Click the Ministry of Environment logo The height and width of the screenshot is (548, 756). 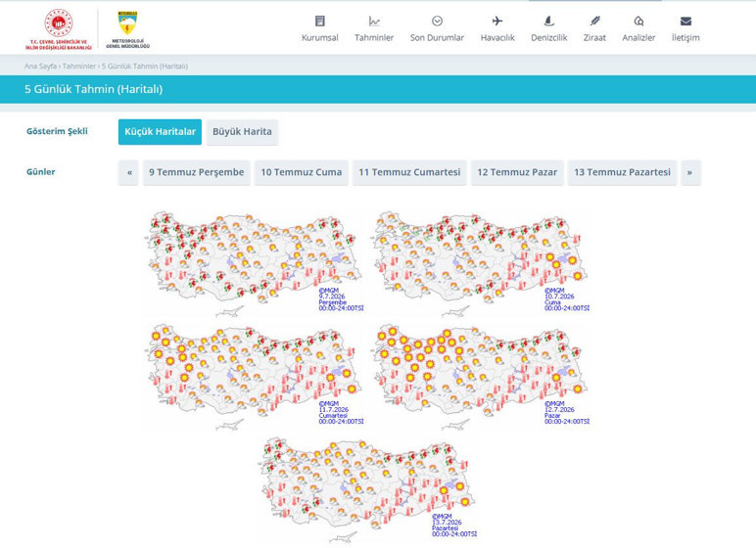point(59,29)
